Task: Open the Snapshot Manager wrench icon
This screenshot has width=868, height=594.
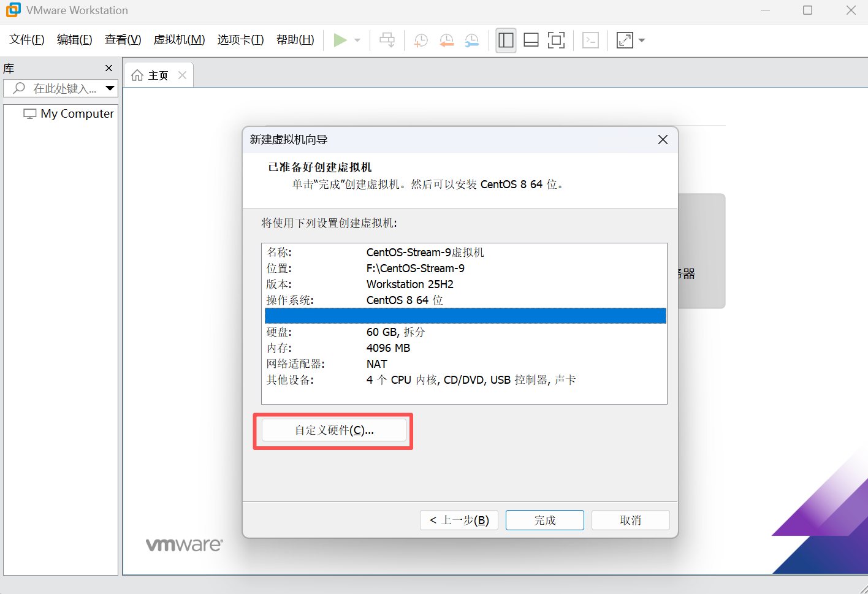Action: click(472, 40)
